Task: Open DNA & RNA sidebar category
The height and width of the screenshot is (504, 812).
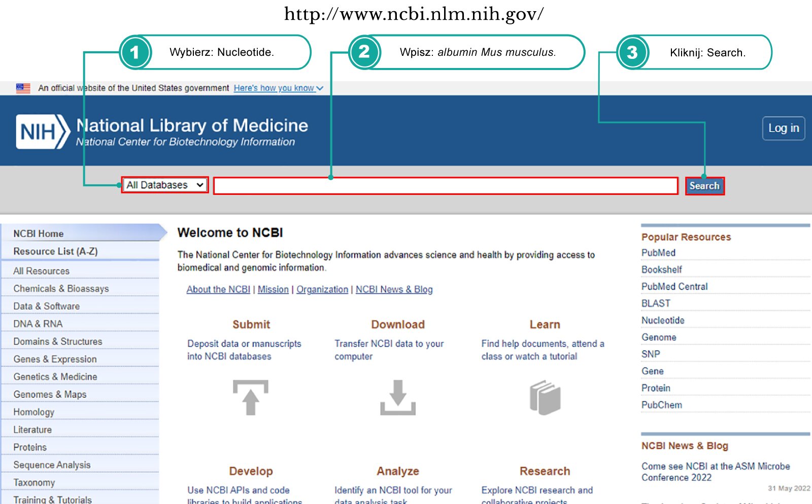Action: [38, 324]
